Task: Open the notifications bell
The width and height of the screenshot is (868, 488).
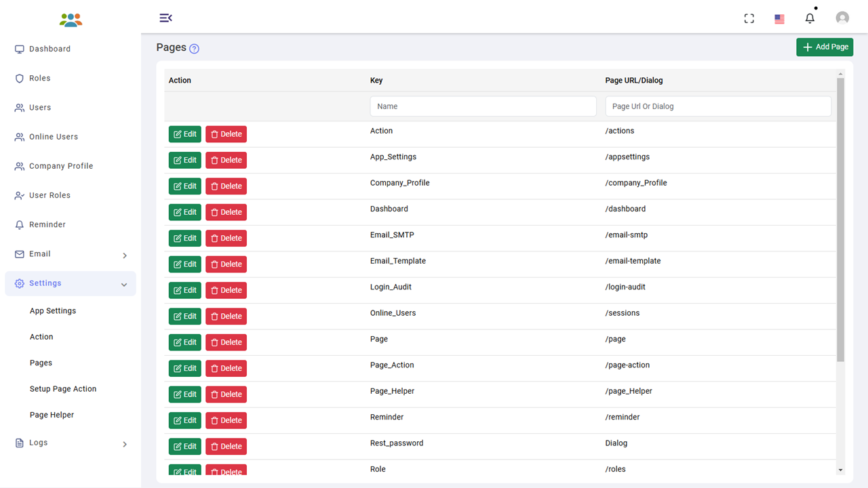Action: [x=810, y=18]
